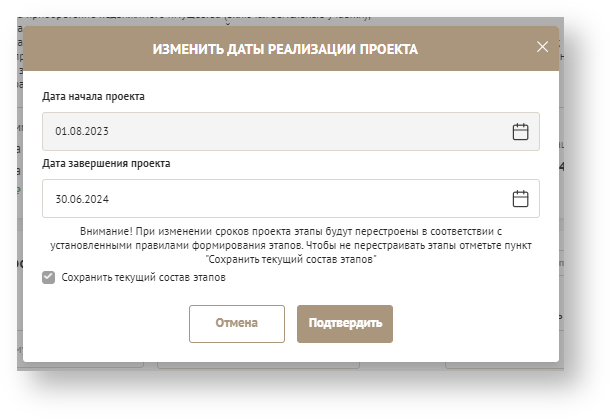Click the "Дата завершения проекта" label
Viewport: 612px width, 419px height.
106,163
